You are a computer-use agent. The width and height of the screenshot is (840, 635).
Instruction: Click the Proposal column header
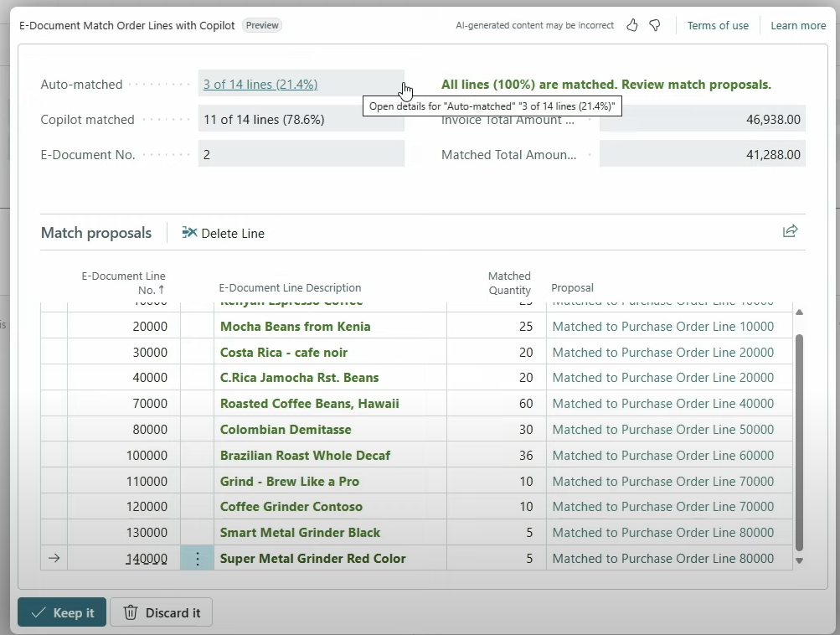pos(572,287)
